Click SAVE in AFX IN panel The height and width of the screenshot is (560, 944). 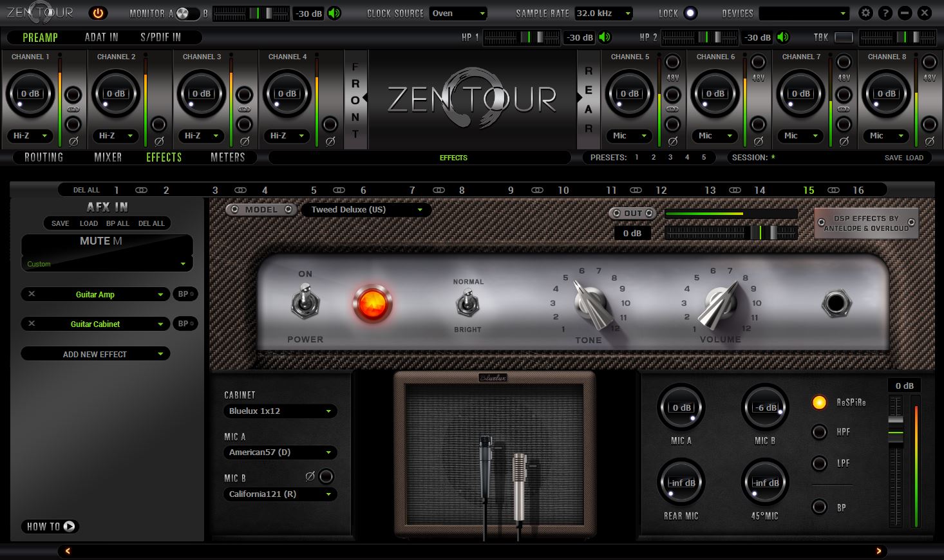tap(61, 223)
